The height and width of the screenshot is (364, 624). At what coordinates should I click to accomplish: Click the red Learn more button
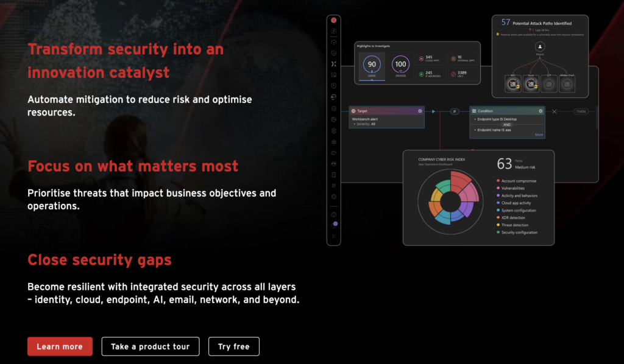click(x=60, y=346)
